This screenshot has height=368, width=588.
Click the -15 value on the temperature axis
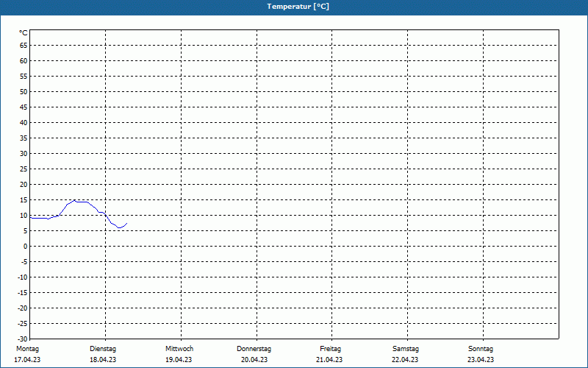pos(23,293)
